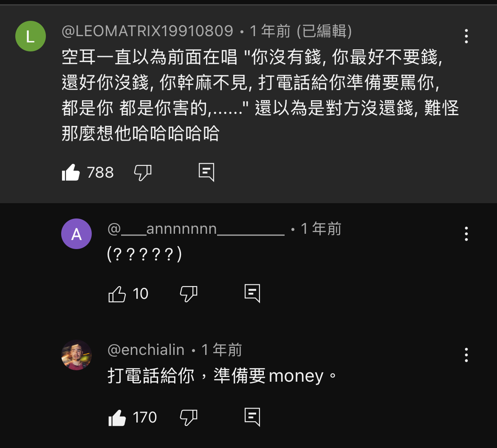Dislike the LEOMATRIX19910809 comment
This screenshot has height=448, width=497.
143,173
